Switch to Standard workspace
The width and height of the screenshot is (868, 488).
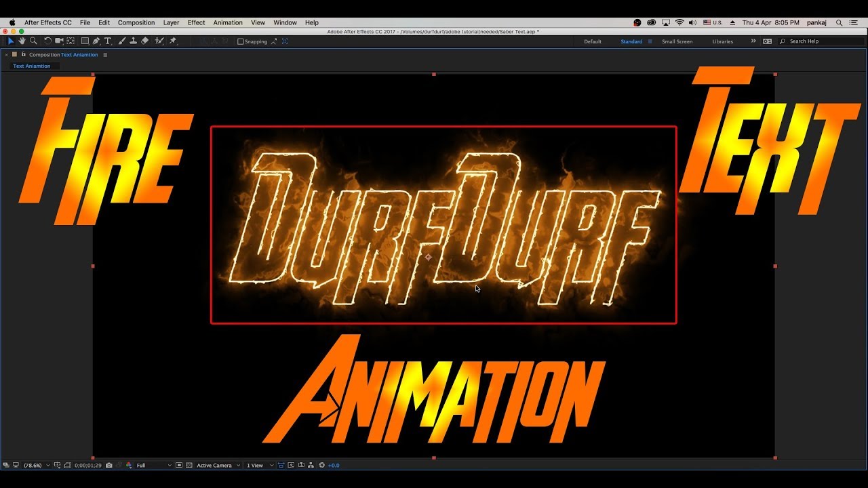(x=631, y=41)
